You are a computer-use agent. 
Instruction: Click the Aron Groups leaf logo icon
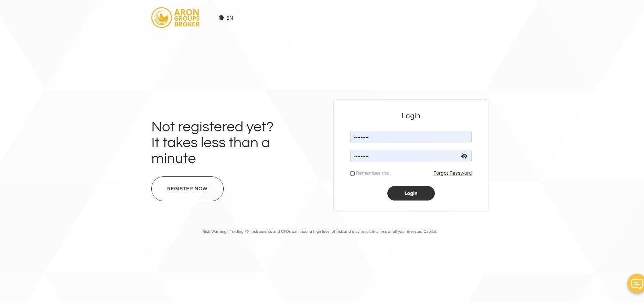point(162,18)
